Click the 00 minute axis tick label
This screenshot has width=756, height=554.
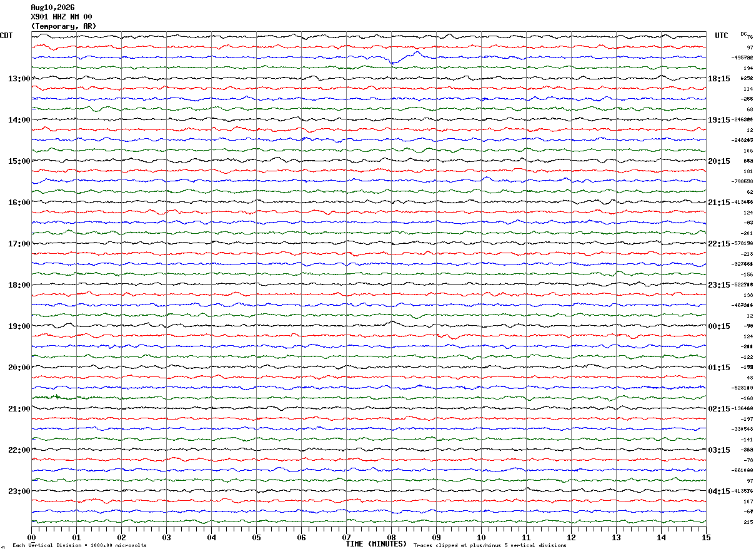32,538
